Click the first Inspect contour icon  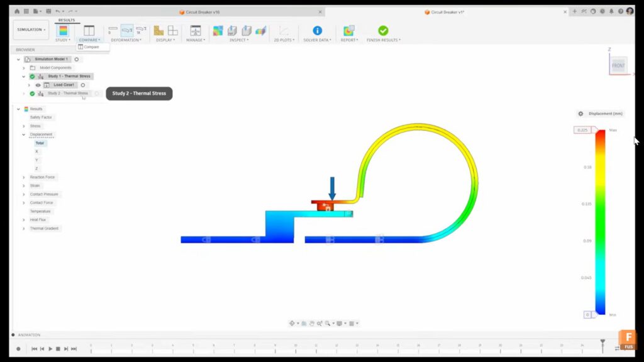(218, 31)
